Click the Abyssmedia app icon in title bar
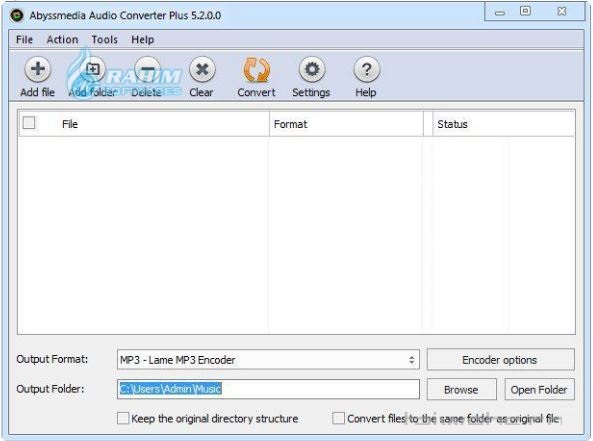Image resolution: width=593 pixels, height=441 pixels. pos(17,16)
